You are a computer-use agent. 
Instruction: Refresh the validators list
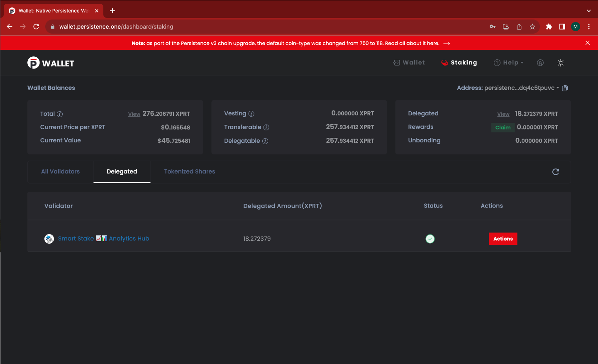tap(556, 172)
